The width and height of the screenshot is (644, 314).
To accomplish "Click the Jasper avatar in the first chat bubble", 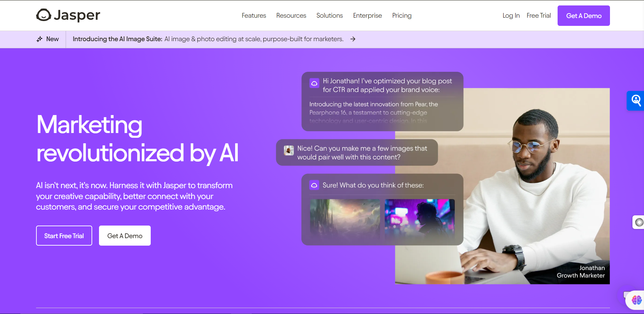I will 314,83.
